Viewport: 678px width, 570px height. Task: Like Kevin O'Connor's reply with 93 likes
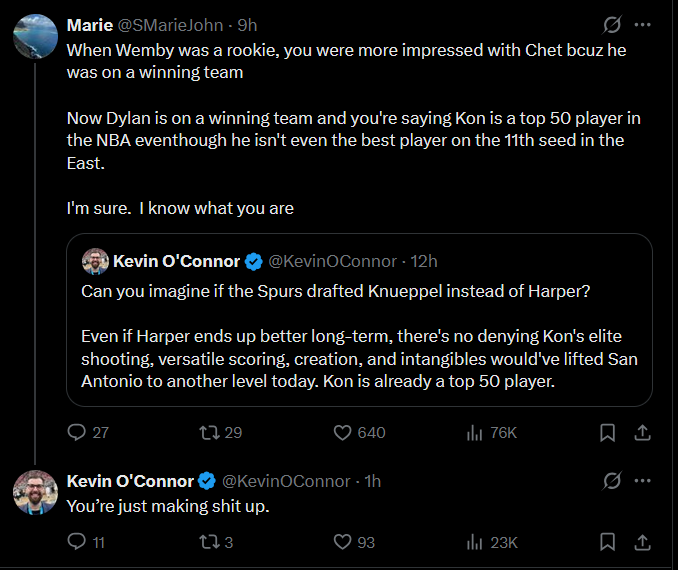click(342, 542)
